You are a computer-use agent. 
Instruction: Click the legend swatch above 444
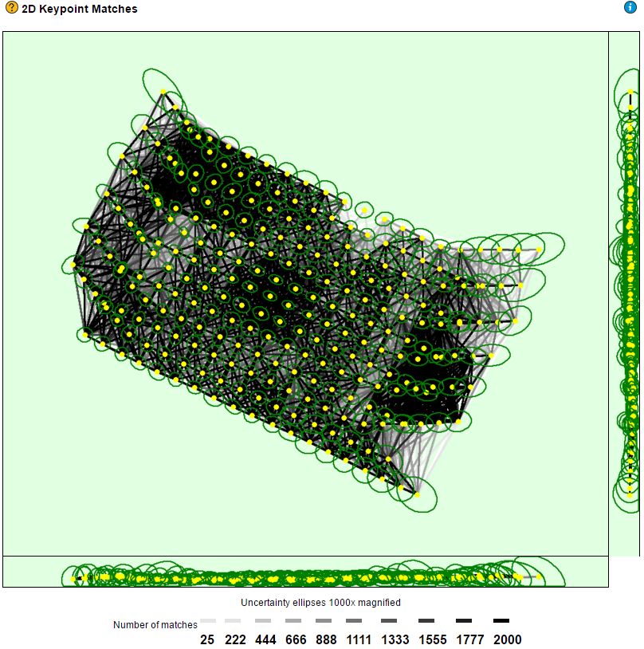pyautogui.click(x=263, y=620)
